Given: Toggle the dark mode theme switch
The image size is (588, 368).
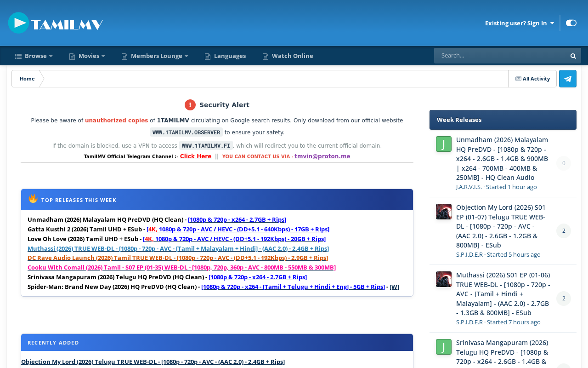Looking at the screenshot, I should click(x=571, y=23).
